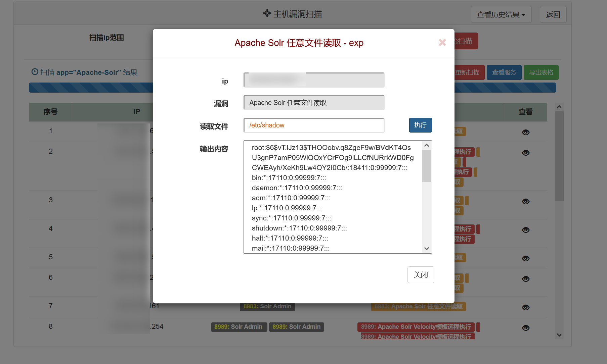Open the 查看历史结果 dropdown
This screenshot has width=607, height=364.
coord(501,14)
